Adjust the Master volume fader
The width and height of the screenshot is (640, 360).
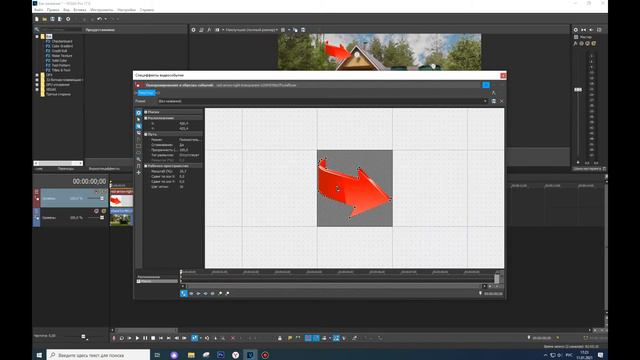[578, 90]
